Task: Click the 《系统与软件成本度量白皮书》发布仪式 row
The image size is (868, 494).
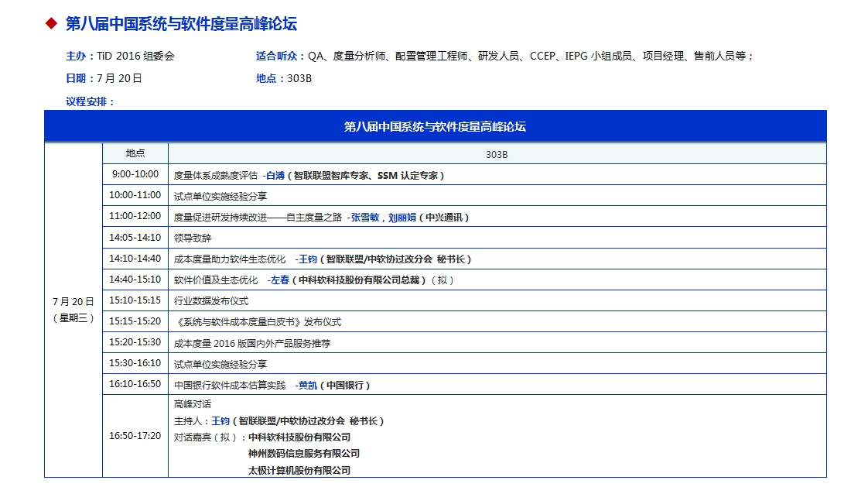Action: [258, 322]
